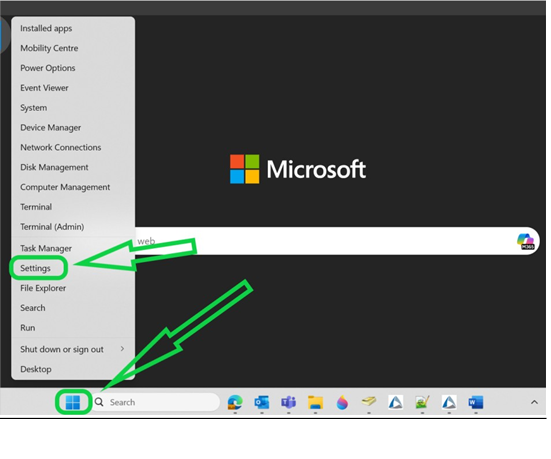Launch Microsoft Word from the taskbar
Screen dimensions: 551x459
click(476, 402)
